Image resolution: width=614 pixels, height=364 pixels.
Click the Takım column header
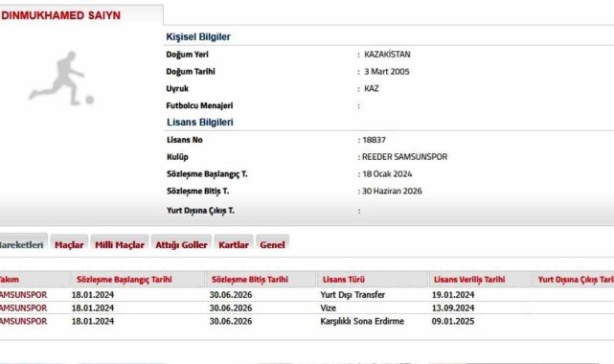(x=10, y=280)
